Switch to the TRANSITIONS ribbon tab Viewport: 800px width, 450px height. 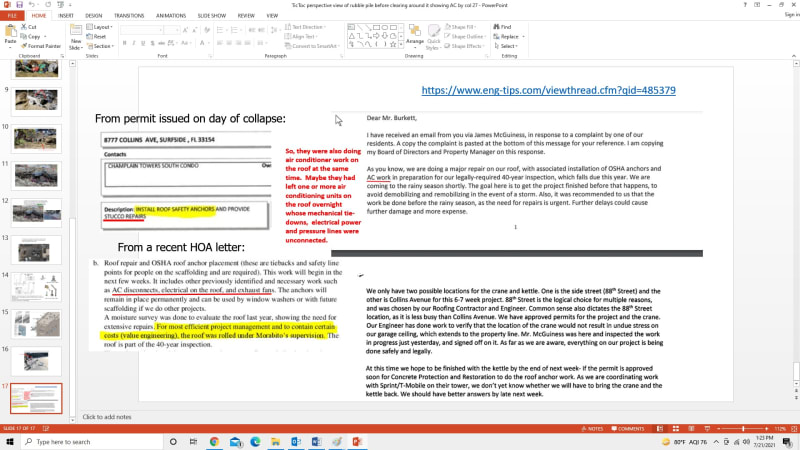pos(129,16)
